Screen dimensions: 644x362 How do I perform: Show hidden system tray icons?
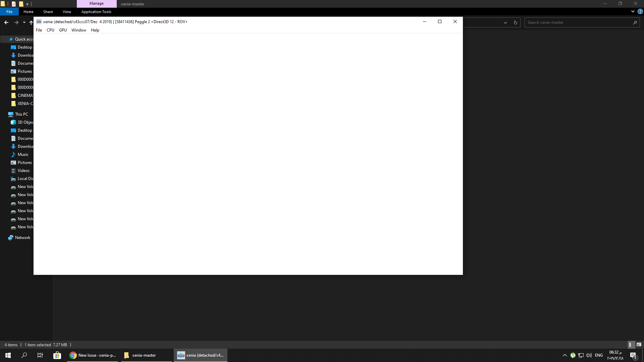pos(565,355)
